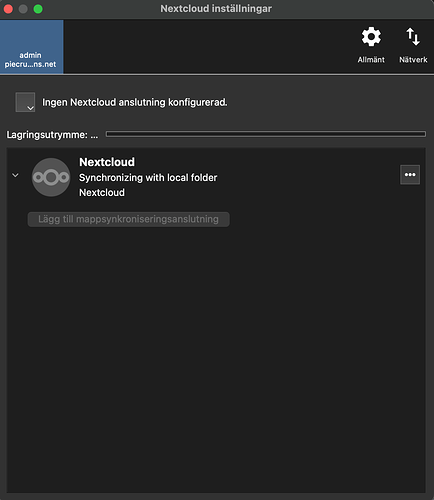Select the admin account tab
Screen dimensions: 434x500
tap(32, 47)
